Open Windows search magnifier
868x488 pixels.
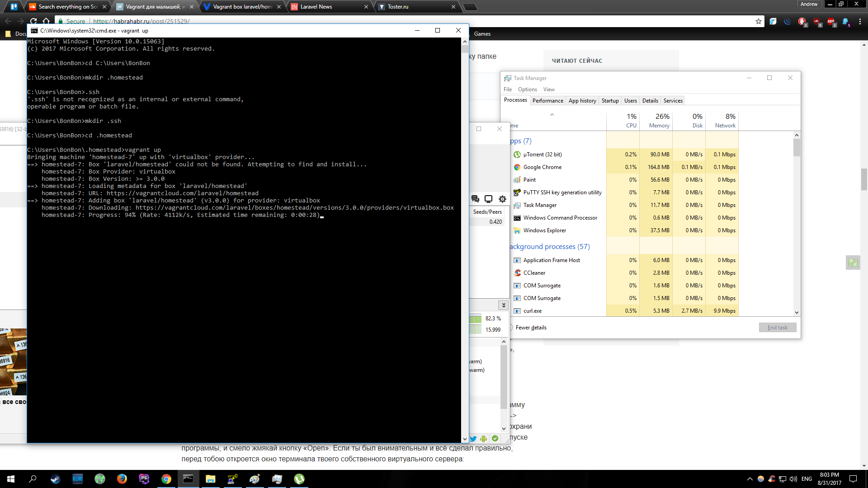pyautogui.click(x=33, y=479)
